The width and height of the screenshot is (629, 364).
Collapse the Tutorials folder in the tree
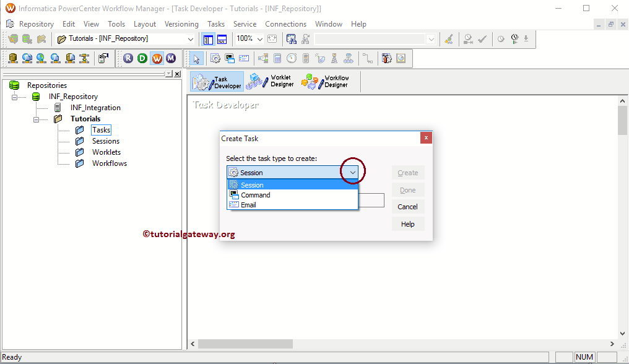(37, 118)
